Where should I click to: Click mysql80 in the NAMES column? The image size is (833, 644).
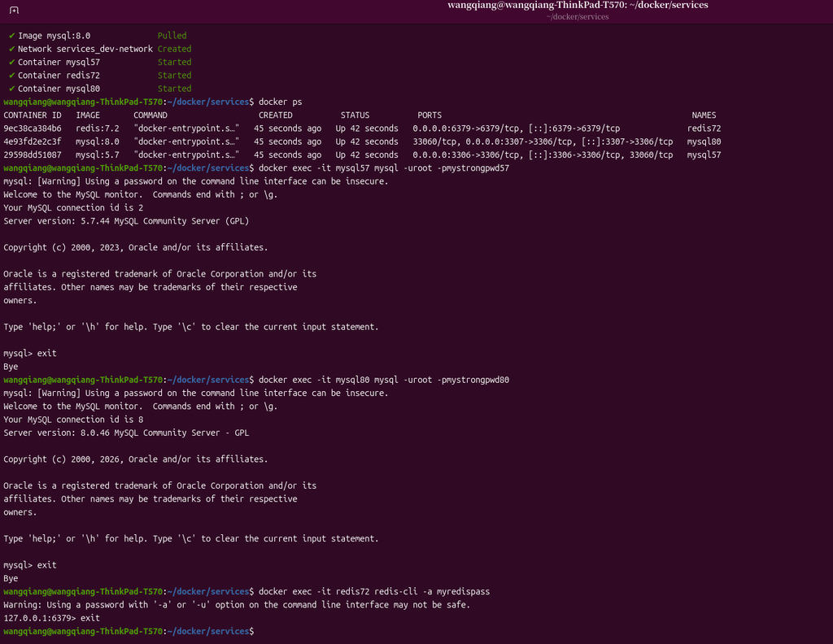[x=704, y=141]
